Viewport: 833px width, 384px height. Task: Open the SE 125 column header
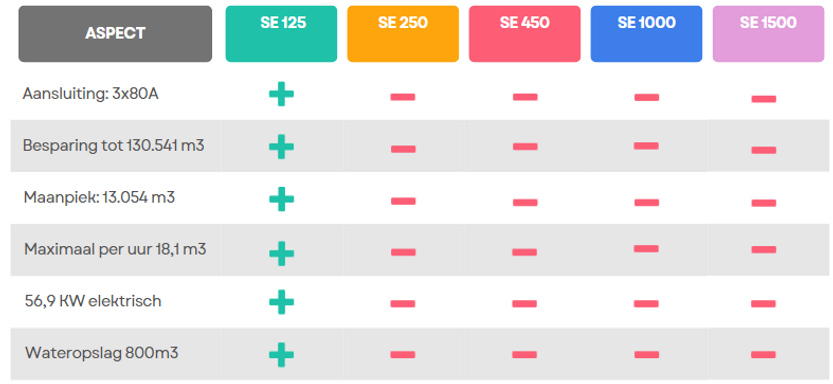[x=281, y=34]
